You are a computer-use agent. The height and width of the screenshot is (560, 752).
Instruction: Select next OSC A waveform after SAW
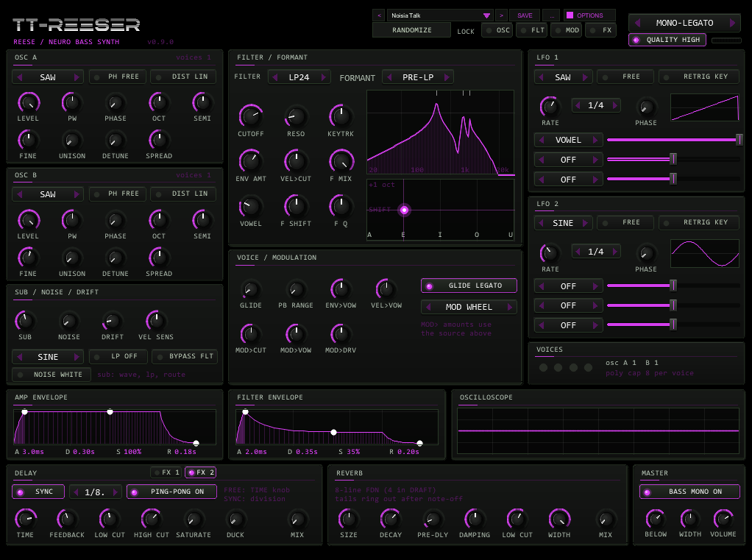pyautogui.click(x=77, y=77)
